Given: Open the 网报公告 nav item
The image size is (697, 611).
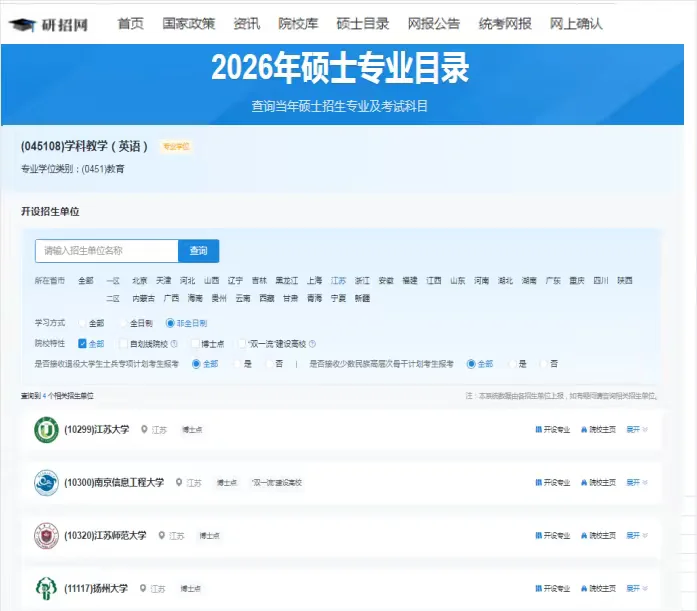Looking at the screenshot, I should [x=434, y=24].
